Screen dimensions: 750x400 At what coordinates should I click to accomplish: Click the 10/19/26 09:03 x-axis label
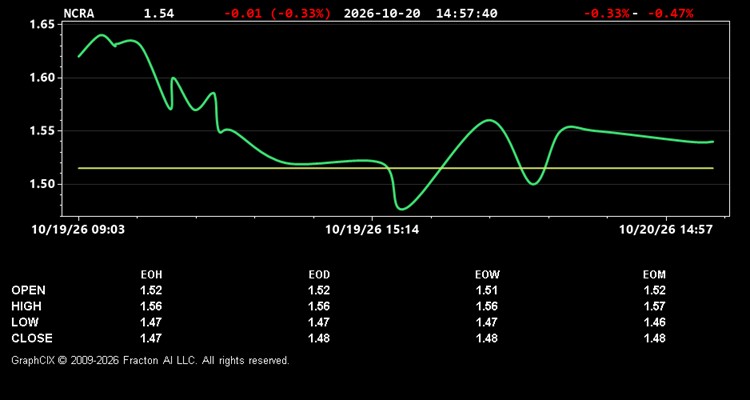tap(78, 230)
